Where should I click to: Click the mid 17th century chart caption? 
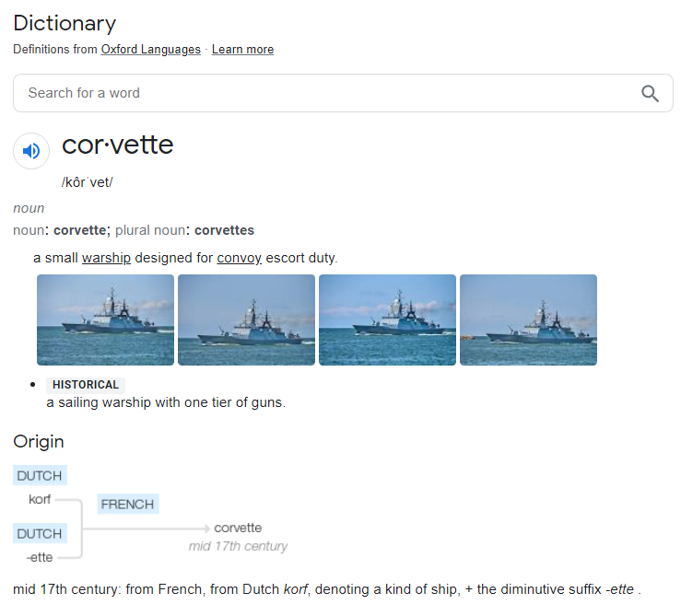pos(238,546)
